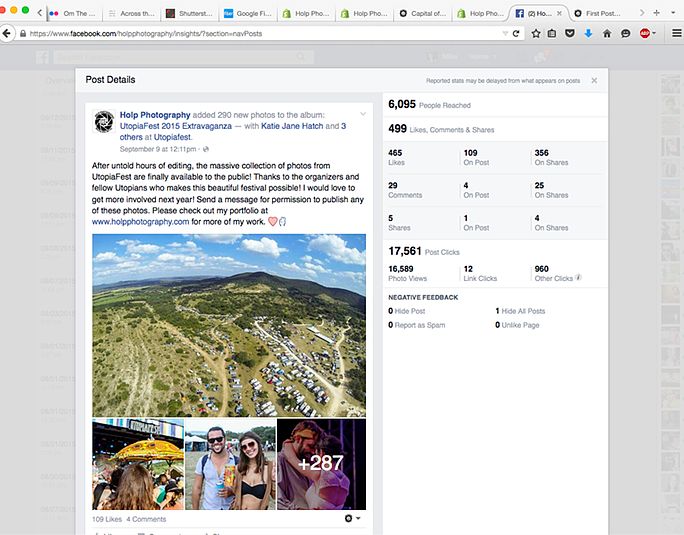This screenshot has height=535, width=684.
Task: Open a new browser tab with plus
Action: coord(657,13)
